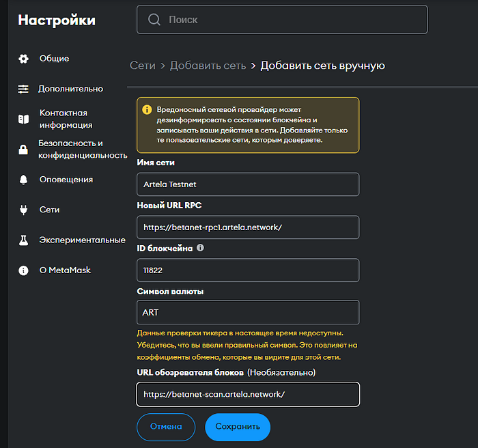Click the Сохранить button
478x448 pixels.
pyautogui.click(x=238, y=427)
